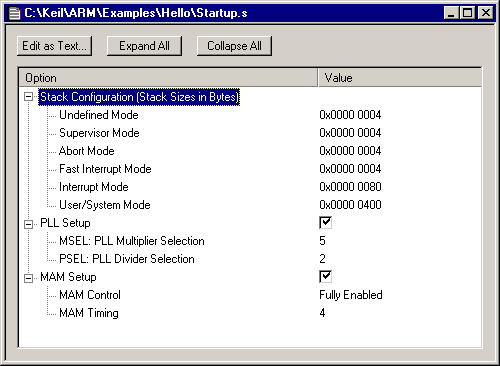Select PSEL: PLL Divider Selection row
The width and height of the screenshot is (500, 366).
pos(127,259)
